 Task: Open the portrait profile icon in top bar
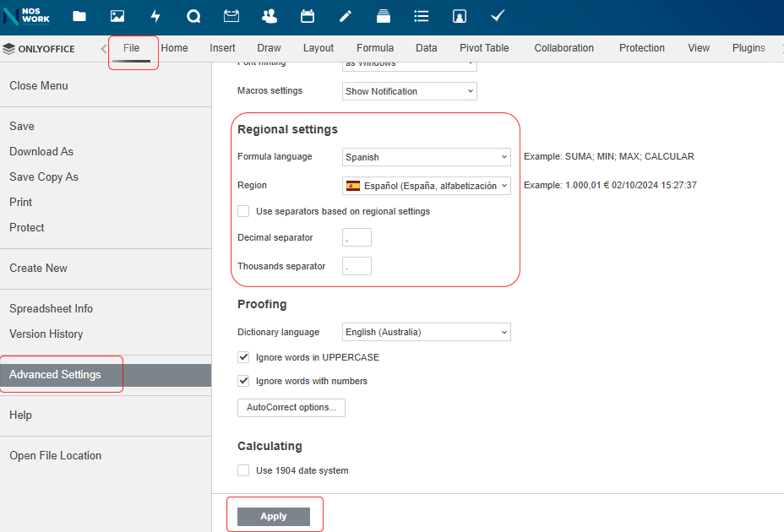tap(460, 17)
